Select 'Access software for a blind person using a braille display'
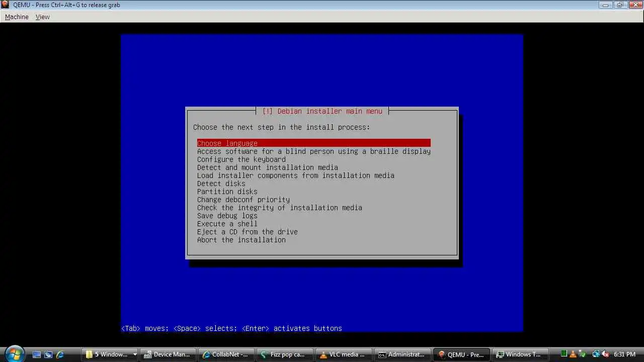Screen dimensions: 644x362 (x=314, y=151)
